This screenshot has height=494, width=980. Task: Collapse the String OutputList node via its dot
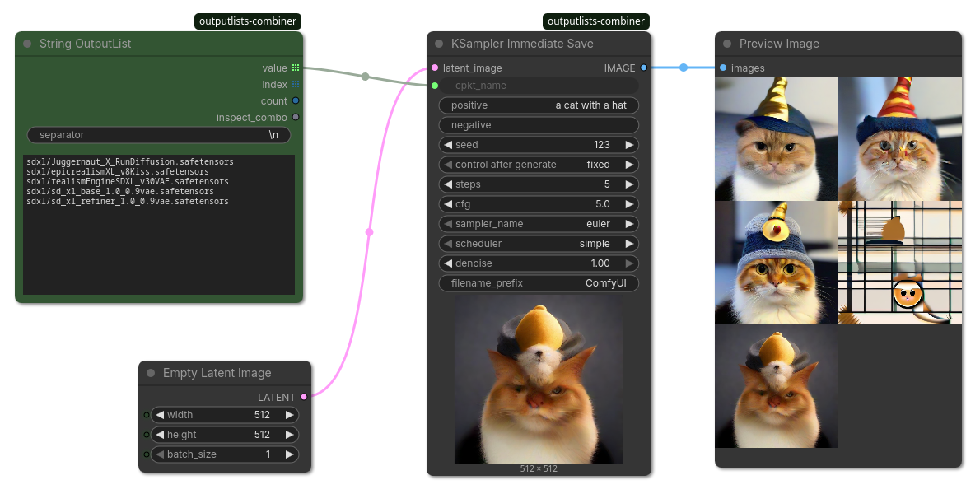point(27,44)
